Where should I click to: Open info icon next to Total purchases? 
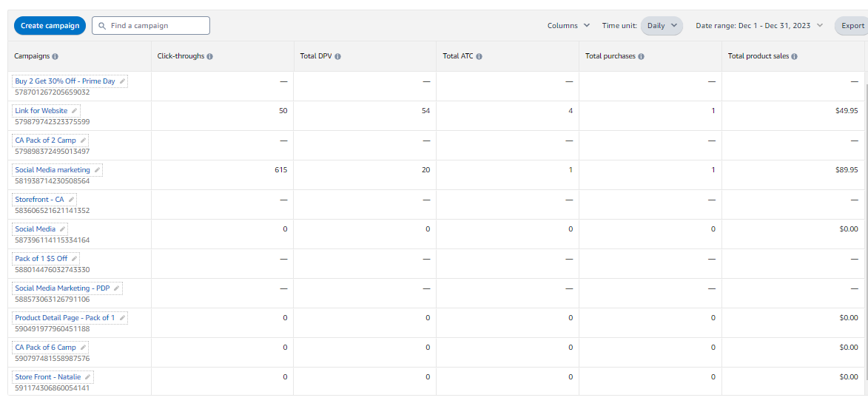click(x=641, y=56)
